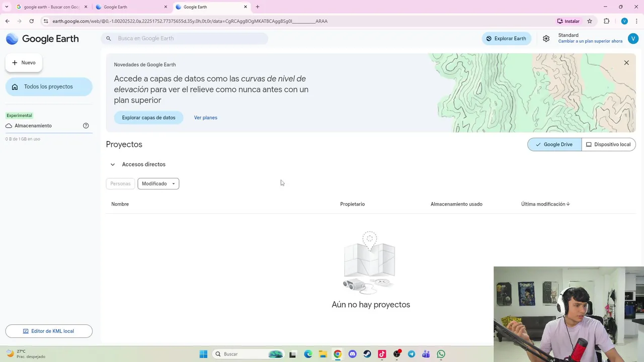Open Steam from the taskbar
The height and width of the screenshot is (362, 644).
click(367, 354)
